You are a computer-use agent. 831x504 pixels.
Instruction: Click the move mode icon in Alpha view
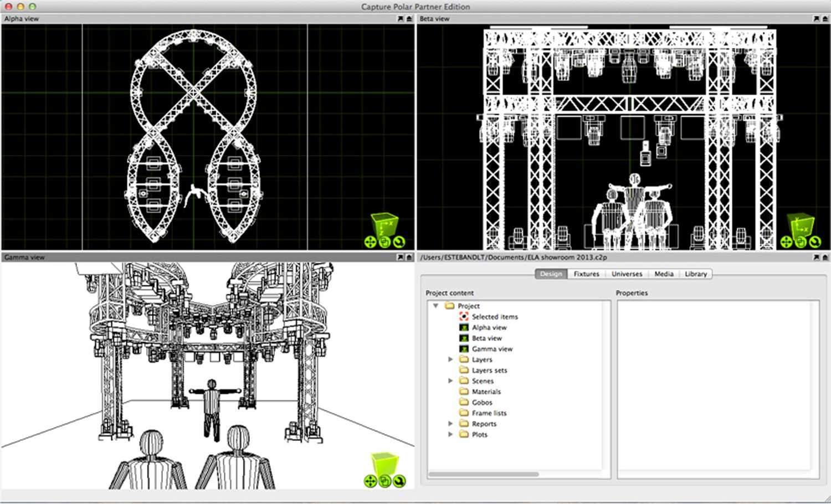384,241
